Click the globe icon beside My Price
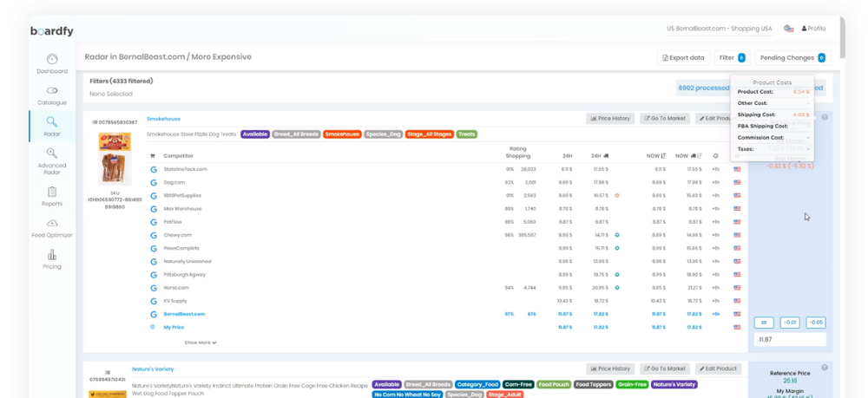The image size is (868, 398). [x=153, y=327]
